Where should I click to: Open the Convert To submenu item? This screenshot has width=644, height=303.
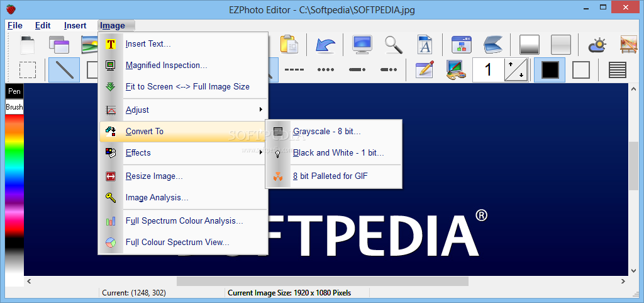pos(183,131)
